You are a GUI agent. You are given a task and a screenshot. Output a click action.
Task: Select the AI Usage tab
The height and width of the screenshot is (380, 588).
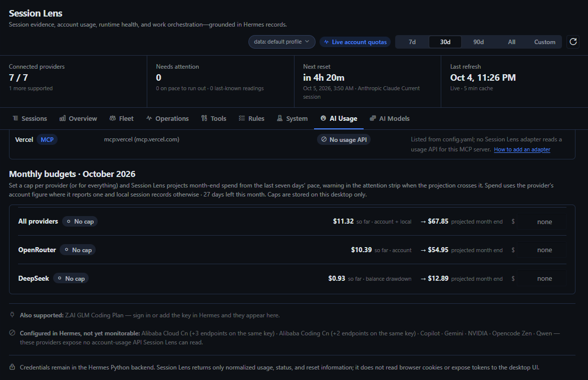click(339, 118)
